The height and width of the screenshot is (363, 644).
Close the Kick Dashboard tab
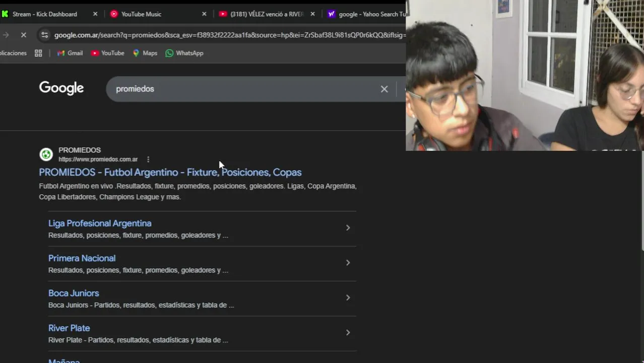tap(95, 14)
